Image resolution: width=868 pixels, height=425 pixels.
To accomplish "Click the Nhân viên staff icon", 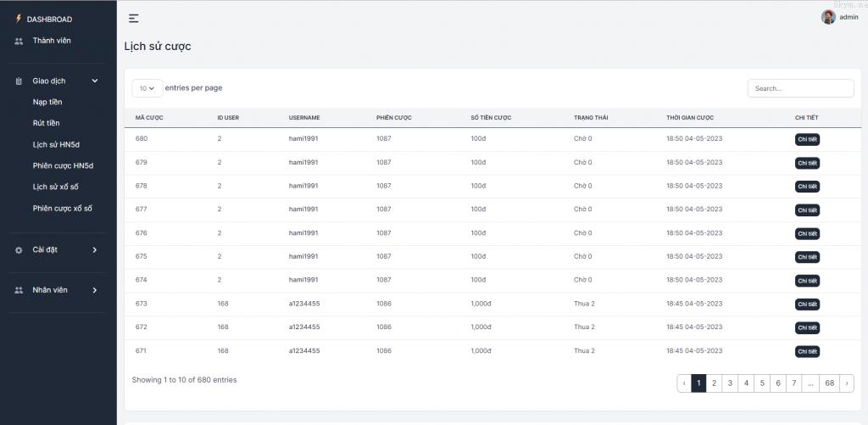I will pos(19,290).
